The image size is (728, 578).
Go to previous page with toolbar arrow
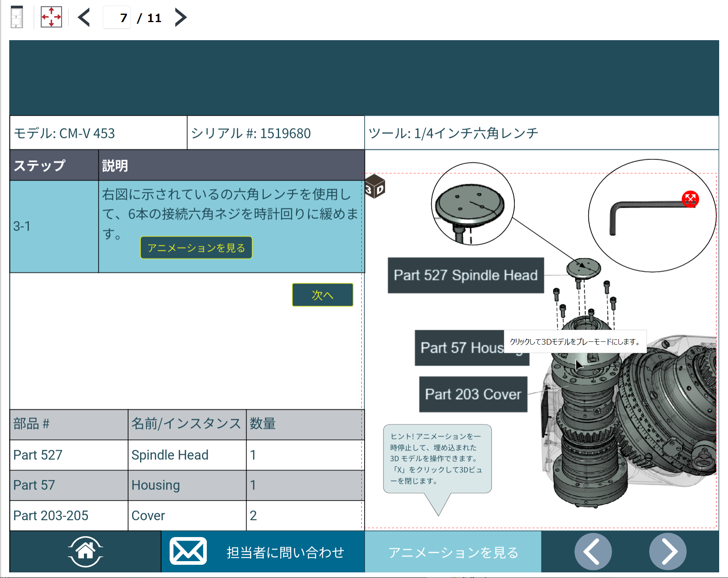pos(84,17)
